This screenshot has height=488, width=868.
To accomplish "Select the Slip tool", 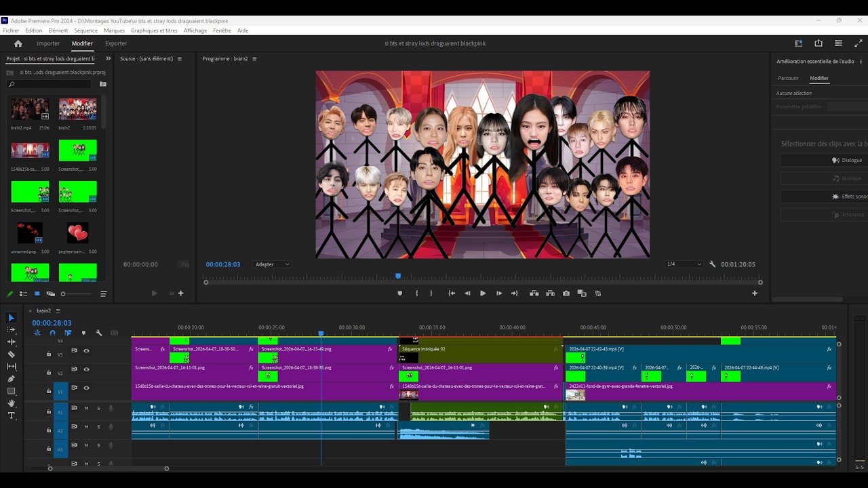I will (11, 367).
